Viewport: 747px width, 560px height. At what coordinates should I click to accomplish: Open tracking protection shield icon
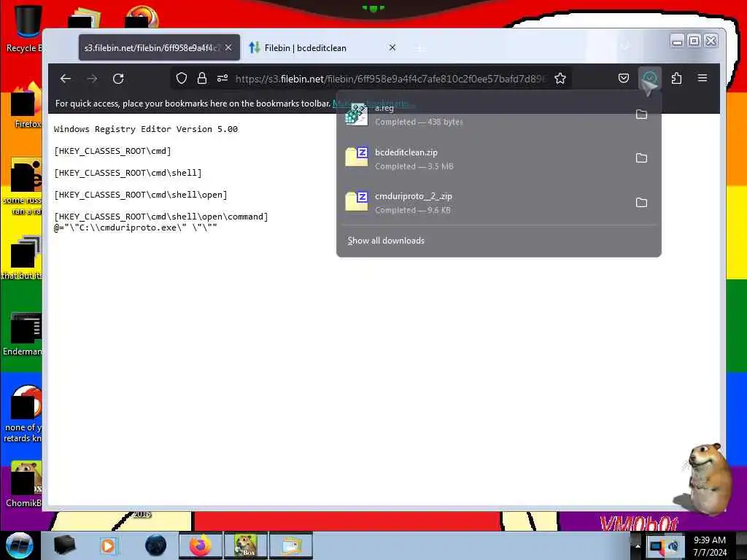point(182,79)
